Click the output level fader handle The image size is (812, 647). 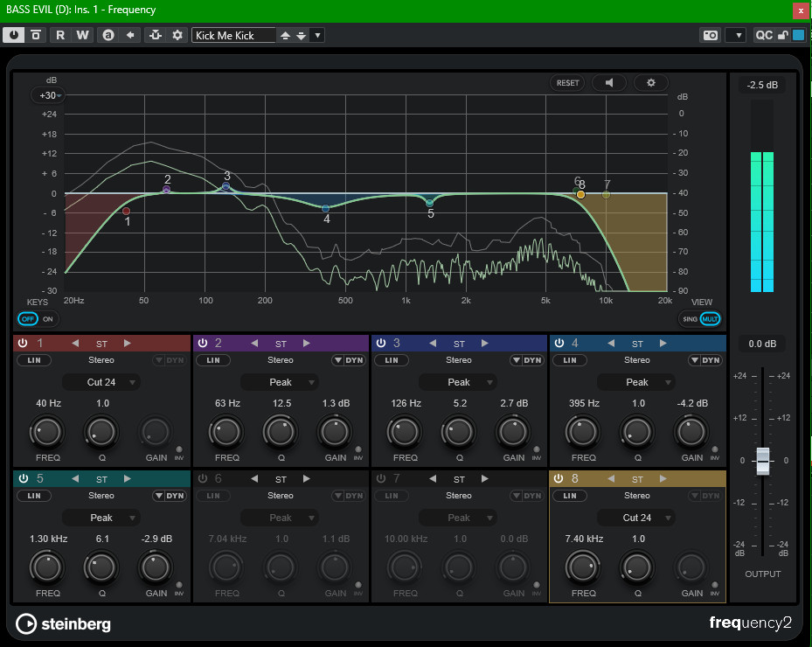pos(763,460)
